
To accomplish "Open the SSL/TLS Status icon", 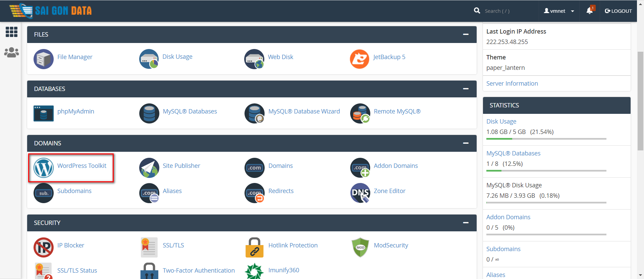I will 44,271.
